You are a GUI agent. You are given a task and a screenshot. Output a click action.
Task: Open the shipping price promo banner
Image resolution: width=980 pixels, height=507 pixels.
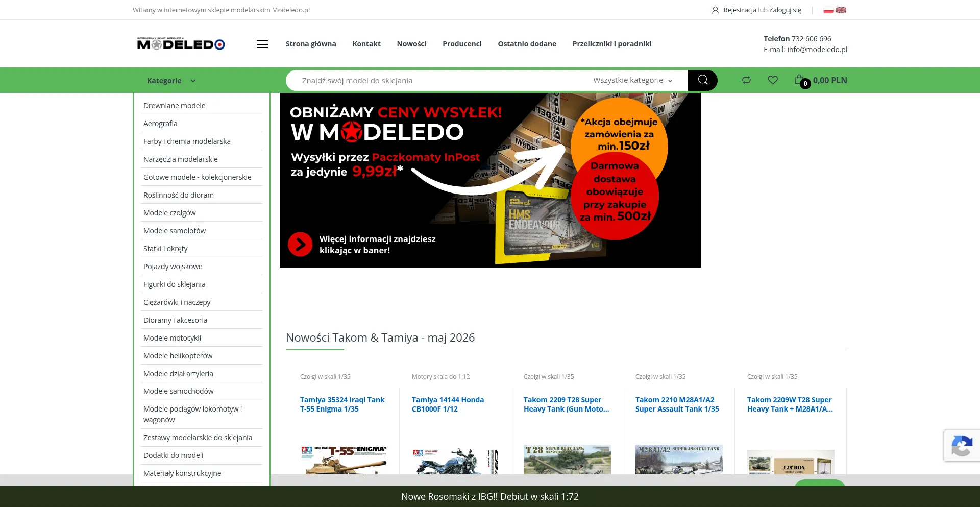click(490, 180)
